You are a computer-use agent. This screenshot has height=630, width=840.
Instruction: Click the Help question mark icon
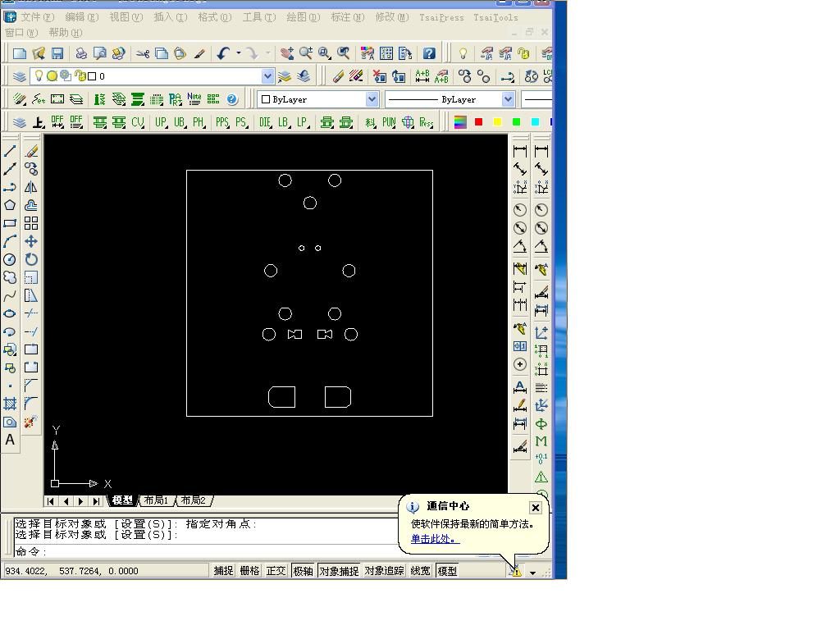click(429, 53)
